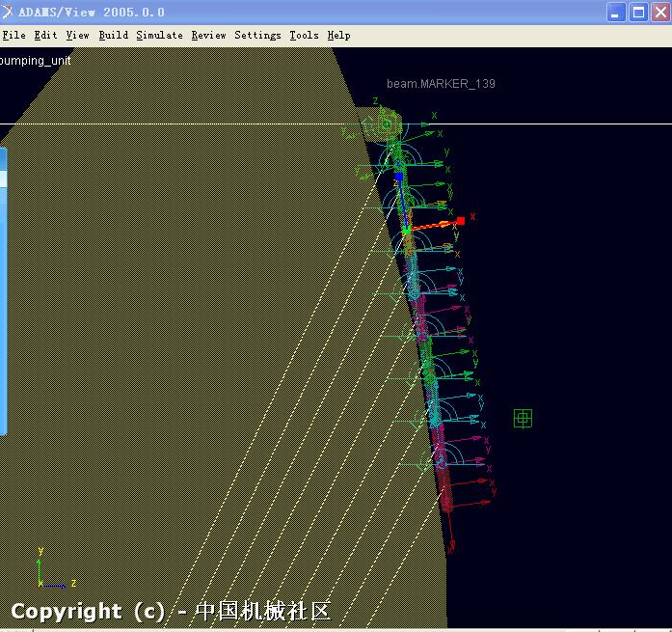Minimize the ADAMS/View window
Image resolution: width=672 pixels, height=632 pixels.
point(616,12)
